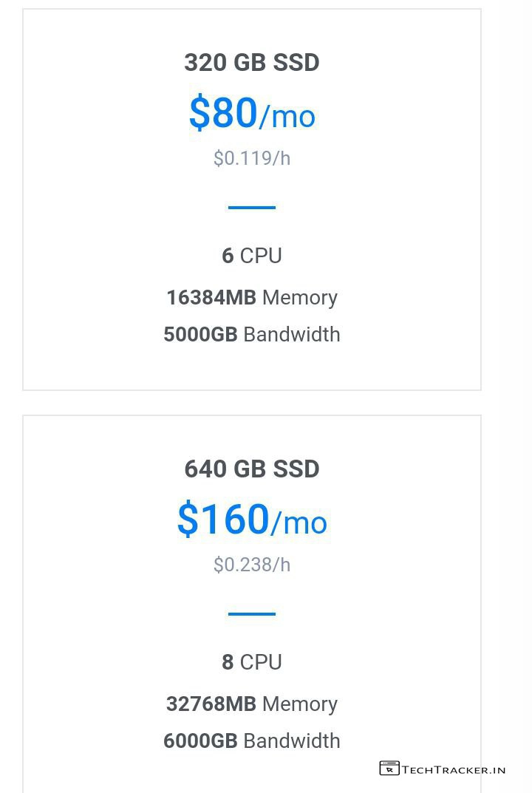This screenshot has width=532, height=793.
Task: Click the $0.238/h hourly rate
Action: 252,565
